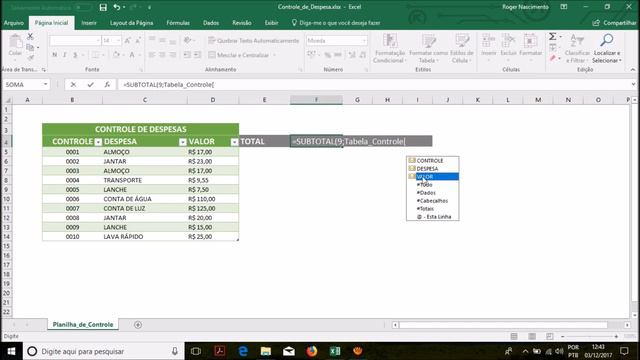Open the Name Box SOMA dropdown
This screenshot has height=360, width=640.
[45, 84]
